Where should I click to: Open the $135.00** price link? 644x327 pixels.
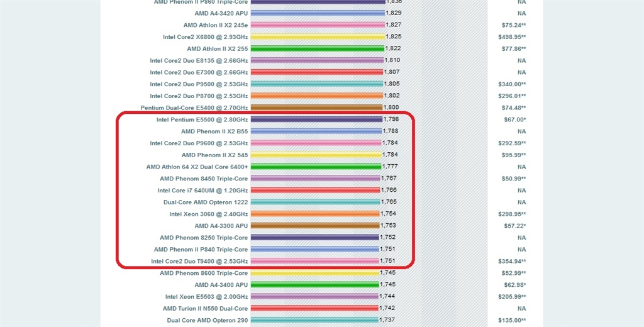coord(512,321)
